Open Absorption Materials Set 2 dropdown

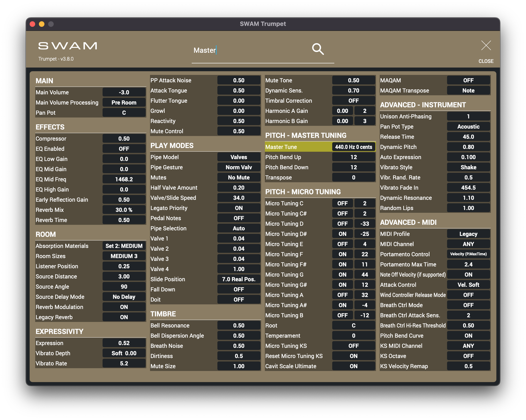124,246
